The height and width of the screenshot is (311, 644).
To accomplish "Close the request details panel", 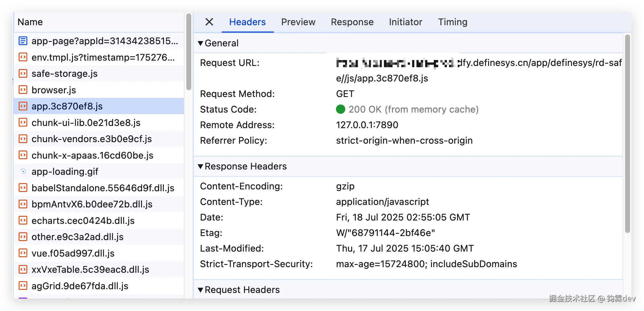I will pos(209,22).
